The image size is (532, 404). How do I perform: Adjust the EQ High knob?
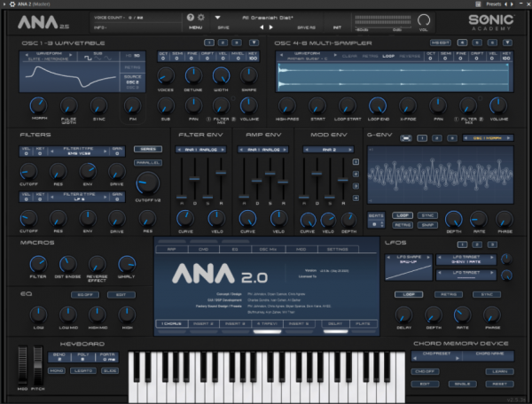(x=127, y=315)
